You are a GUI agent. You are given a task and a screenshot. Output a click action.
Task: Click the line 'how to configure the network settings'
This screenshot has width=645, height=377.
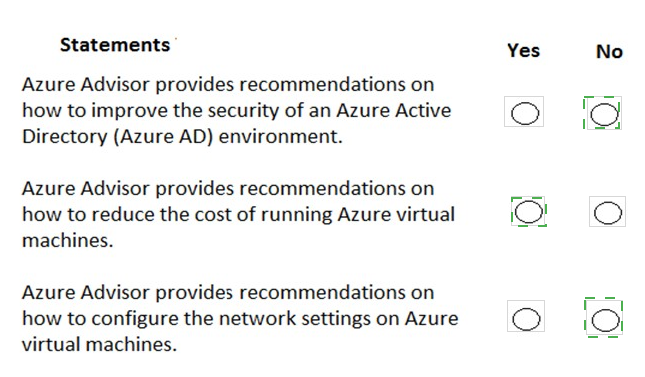240,319
